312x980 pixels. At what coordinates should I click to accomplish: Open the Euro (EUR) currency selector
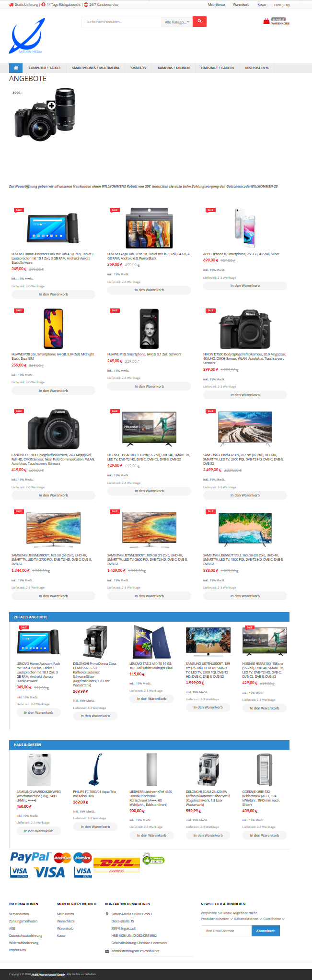coord(282,5)
